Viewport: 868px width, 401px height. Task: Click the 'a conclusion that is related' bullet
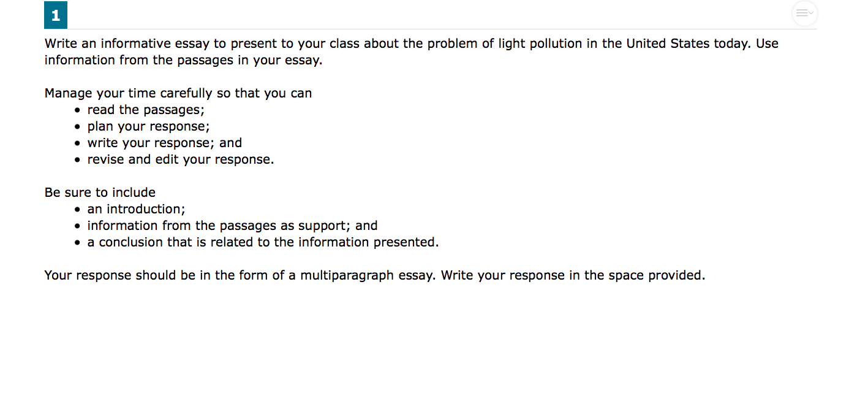pos(263,242)
